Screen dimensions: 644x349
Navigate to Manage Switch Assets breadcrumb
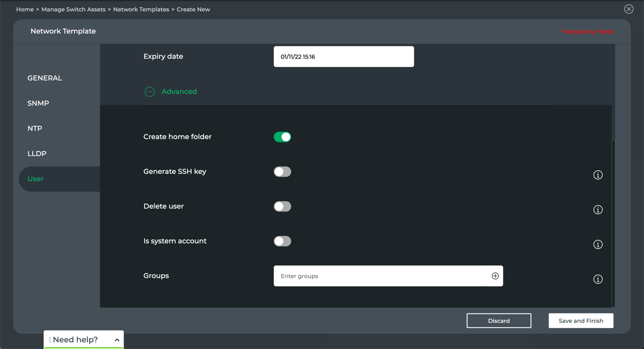coord(73,10)
